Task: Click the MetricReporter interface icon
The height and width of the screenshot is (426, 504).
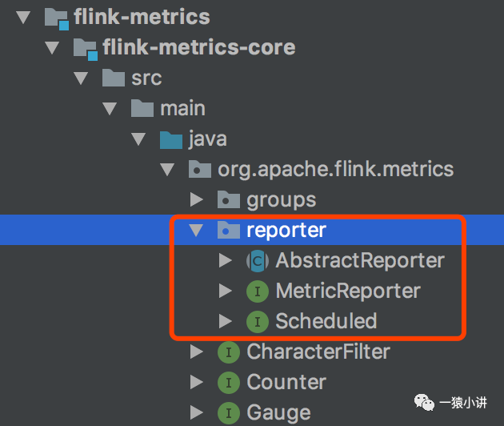Action: tap(257, 291)
